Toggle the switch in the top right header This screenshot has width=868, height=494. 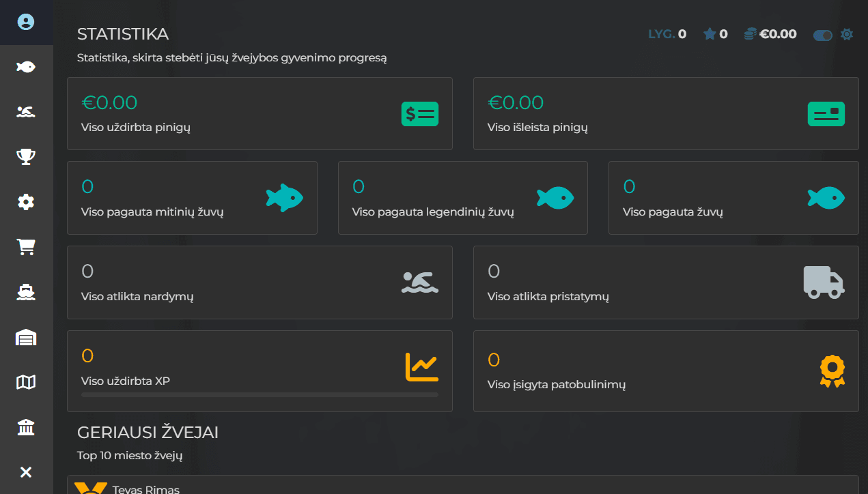(822, 35)
